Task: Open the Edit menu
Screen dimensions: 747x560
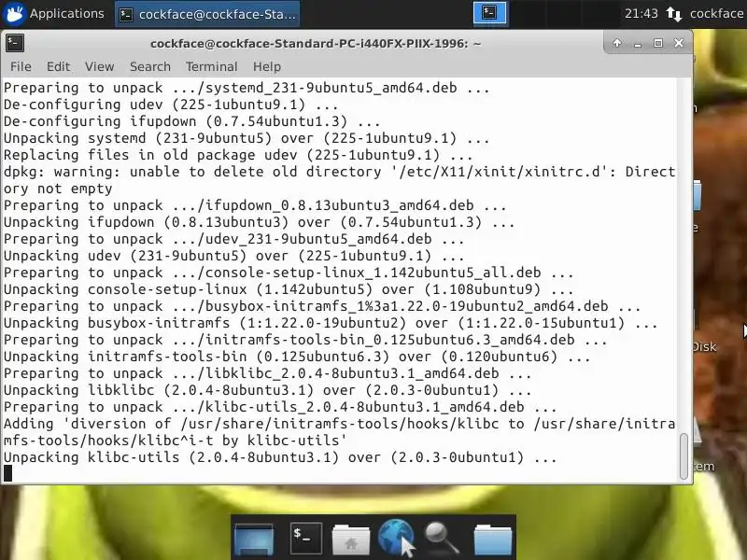Action: coord(58,66)
